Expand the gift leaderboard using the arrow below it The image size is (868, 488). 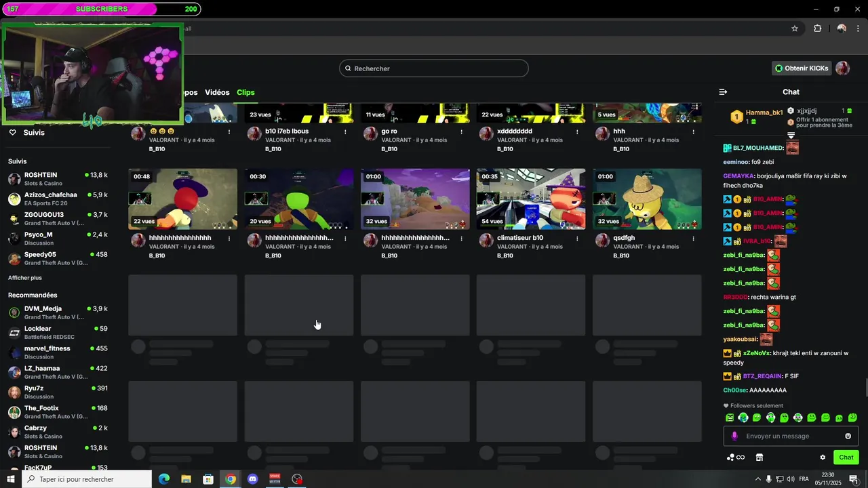(791, 136)
